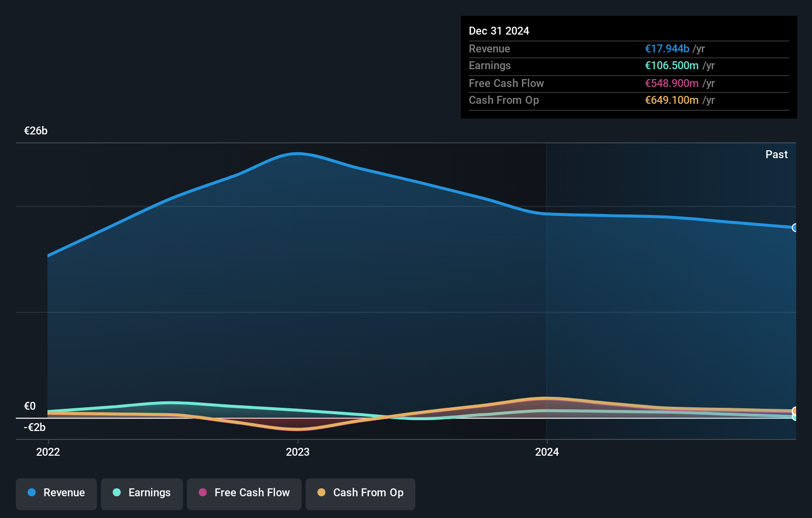Toggle the Free Cash Flow legend series
The height and width of the screenshot is (518, 812).
click(244, 494)
